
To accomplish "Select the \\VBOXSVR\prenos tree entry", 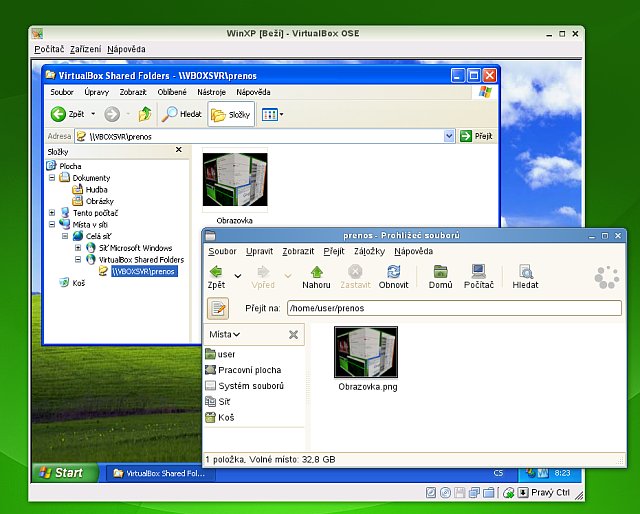I will click(144, 271).
